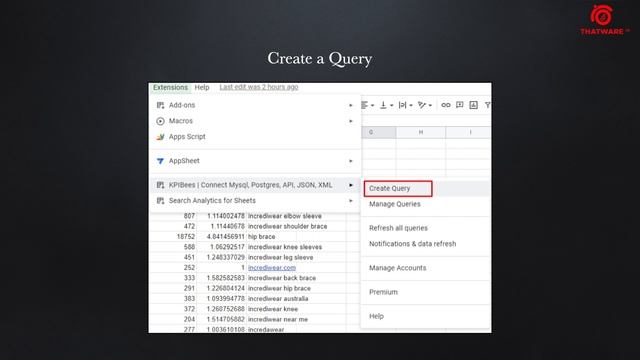Click the KPIBees add-on icon
Screen dimensions: 640x360
(160, 185)
